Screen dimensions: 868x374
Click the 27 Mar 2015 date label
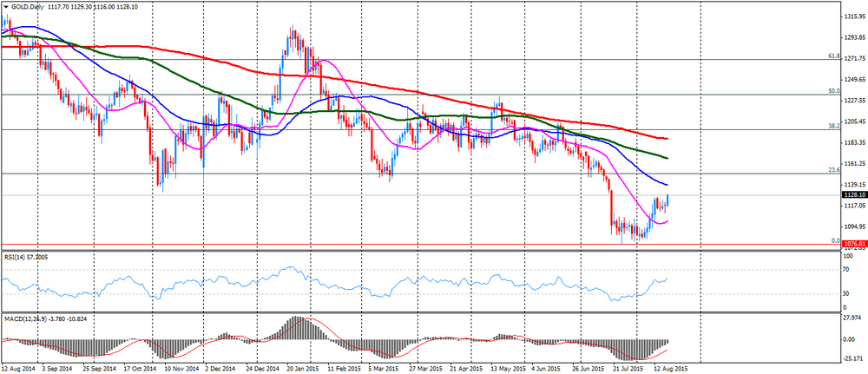pos(426,367)
